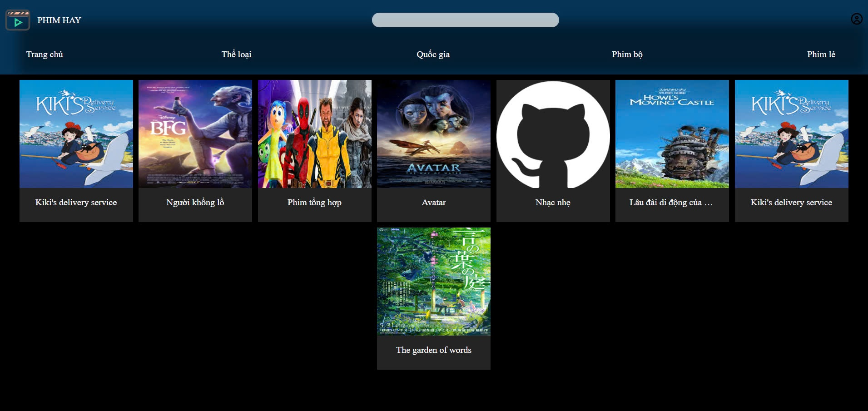
Task: Open Howl's Moving Castle poster
Action: [x=672, y=134]
